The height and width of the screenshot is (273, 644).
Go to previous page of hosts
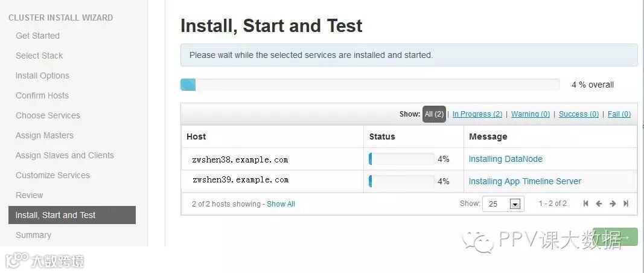pyautogui.click(x=599, y=204)
